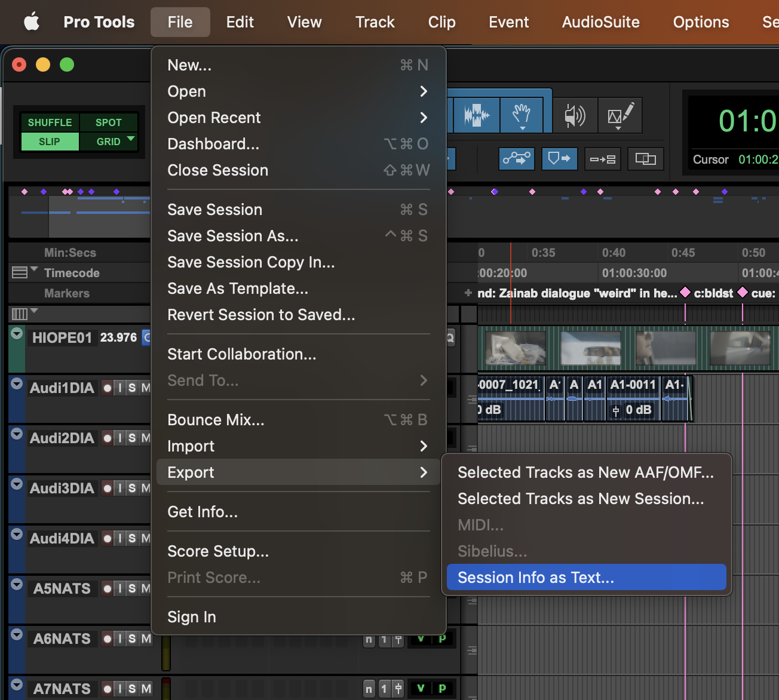The image size is (779, 700).
Task: Click Save Session Copy In menu item
Action: (x=299, y=262)
